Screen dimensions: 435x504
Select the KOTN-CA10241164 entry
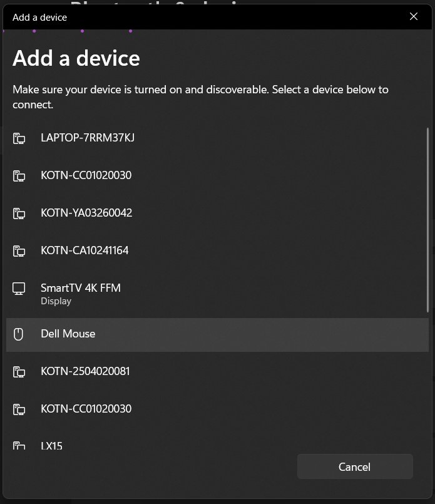[x=84, y=250]
